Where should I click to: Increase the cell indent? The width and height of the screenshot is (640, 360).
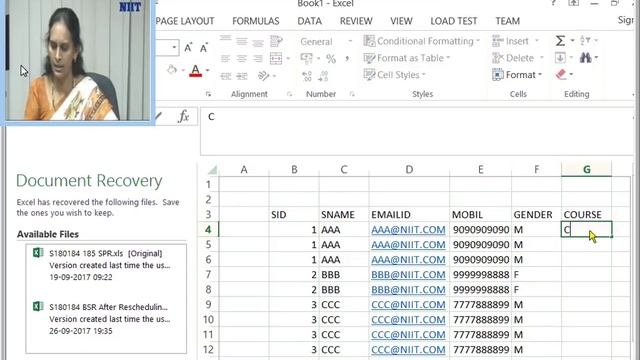[x=242, y=76]
